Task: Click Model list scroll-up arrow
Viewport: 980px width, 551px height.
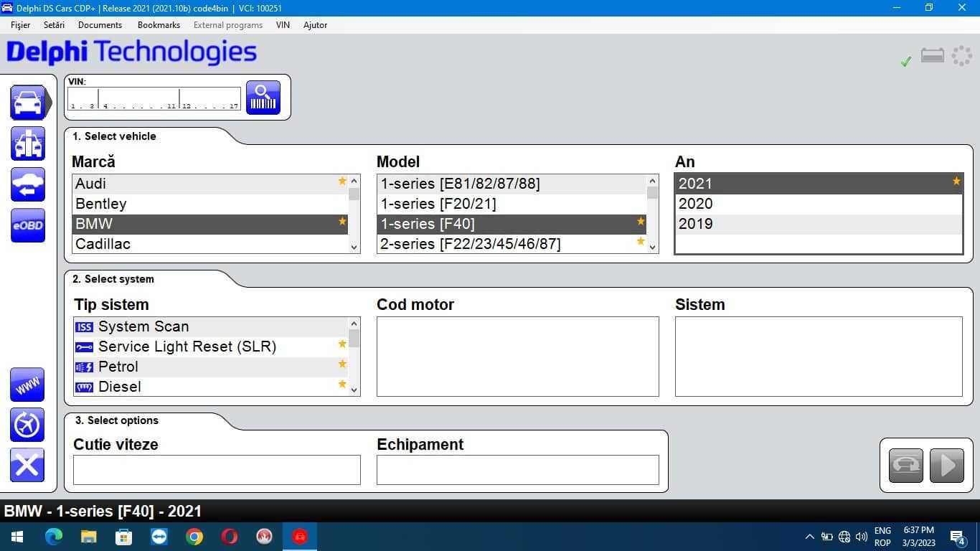Action: coord(652,181)
